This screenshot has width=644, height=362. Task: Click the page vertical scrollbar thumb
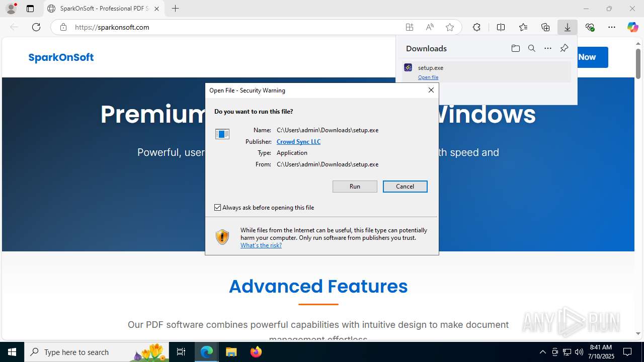tap(638, 63)
